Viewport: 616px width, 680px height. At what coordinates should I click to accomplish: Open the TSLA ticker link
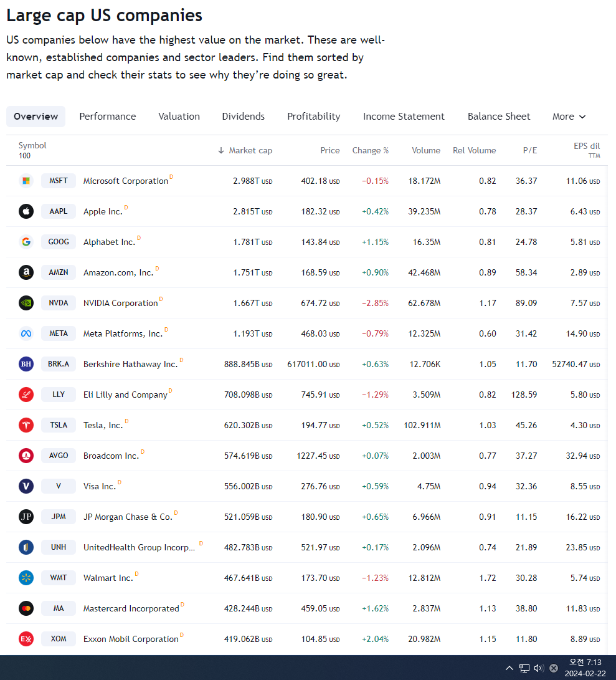coord(59,425)
